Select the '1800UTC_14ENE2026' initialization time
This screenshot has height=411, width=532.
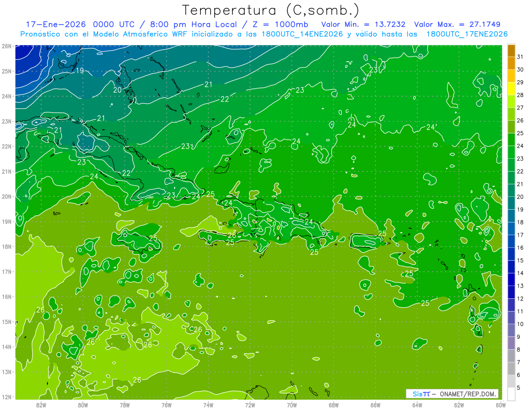302,34
